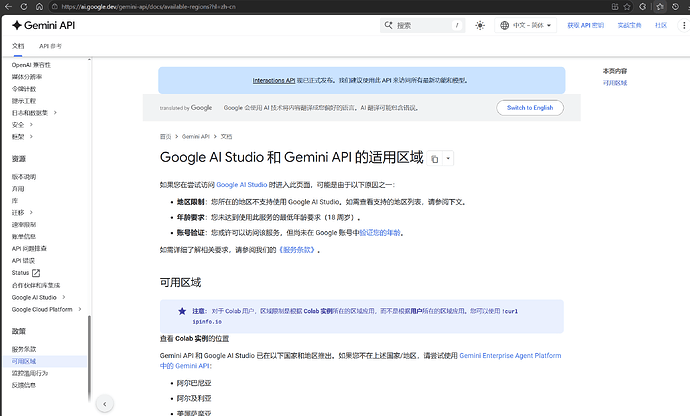Open 实战宝典 in the header
690x416 pixels.
pos(629,26)
